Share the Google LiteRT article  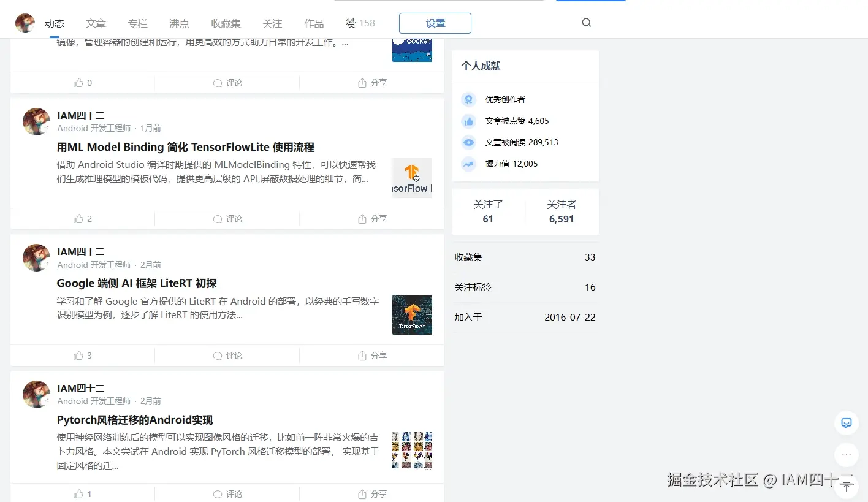[x=372, y=356]
